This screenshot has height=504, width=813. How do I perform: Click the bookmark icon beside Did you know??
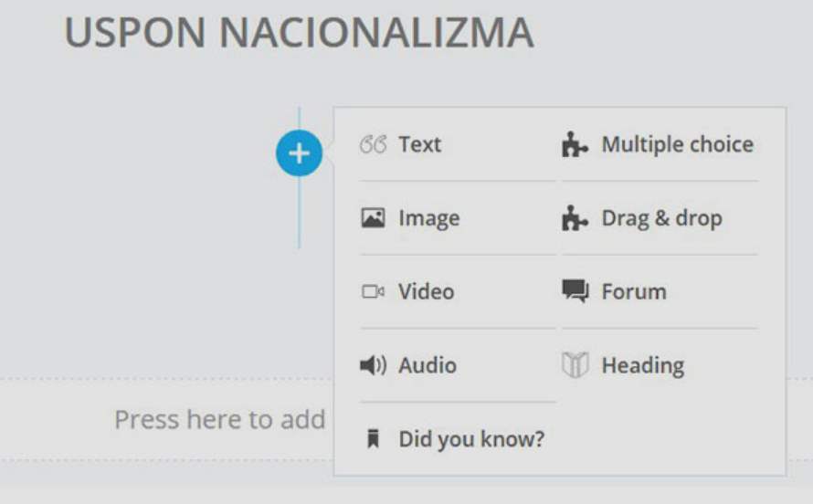tap(373, 440)
